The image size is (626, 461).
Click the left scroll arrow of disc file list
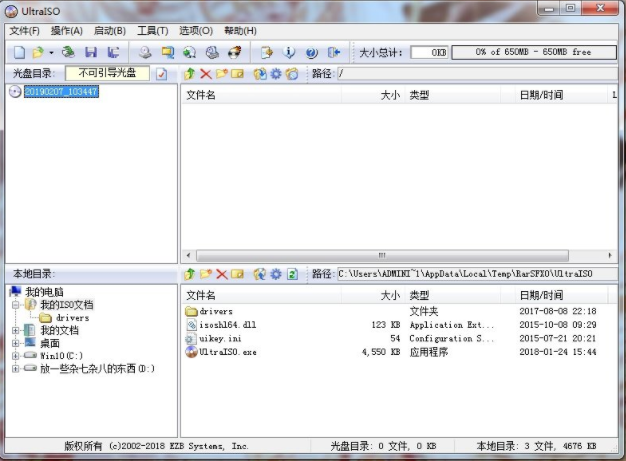pos(188,255)
